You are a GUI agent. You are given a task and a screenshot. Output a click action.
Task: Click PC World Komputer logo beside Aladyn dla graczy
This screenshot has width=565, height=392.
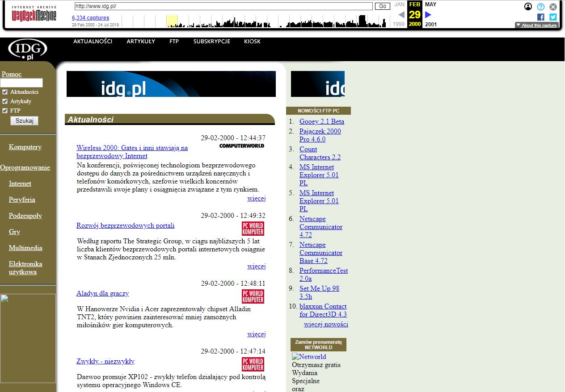click(x=253, y=296)
